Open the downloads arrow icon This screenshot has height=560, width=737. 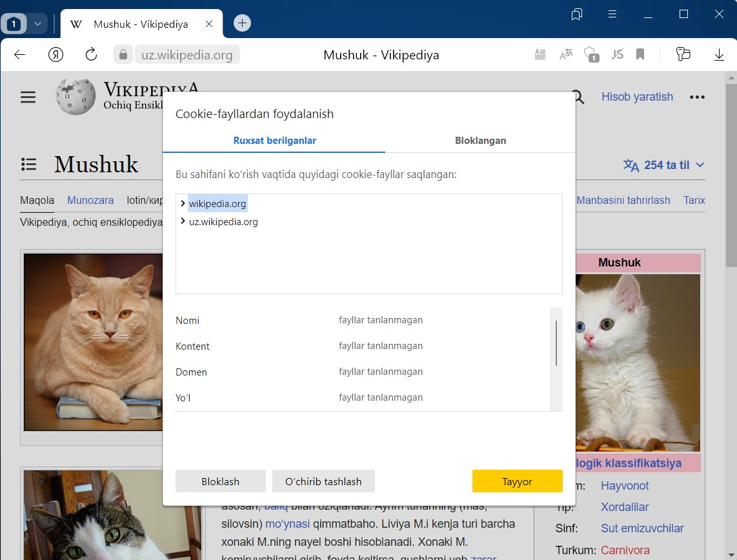tap(719, 55)
